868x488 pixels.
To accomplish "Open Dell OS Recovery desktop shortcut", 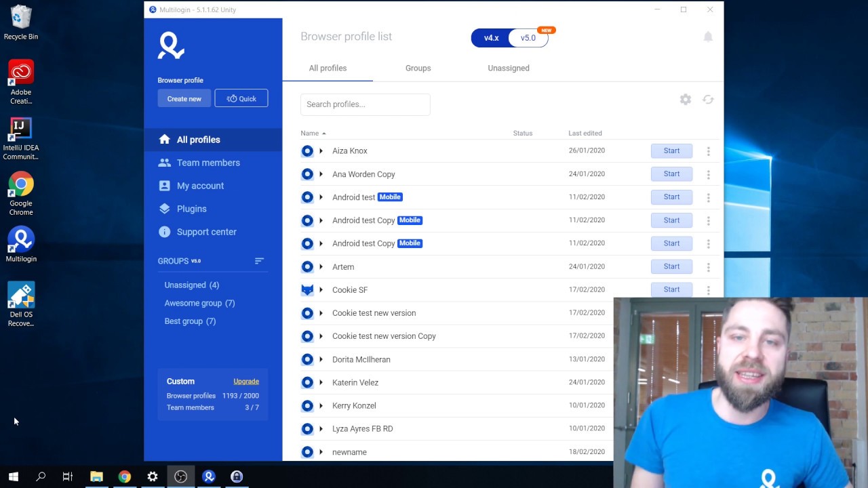I will point(21,304).
